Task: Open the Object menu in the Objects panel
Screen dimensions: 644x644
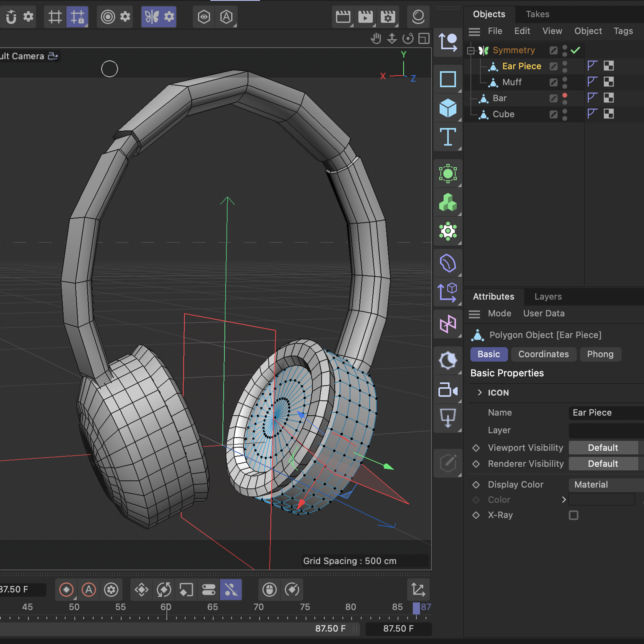Action: (x=588, y=31)
